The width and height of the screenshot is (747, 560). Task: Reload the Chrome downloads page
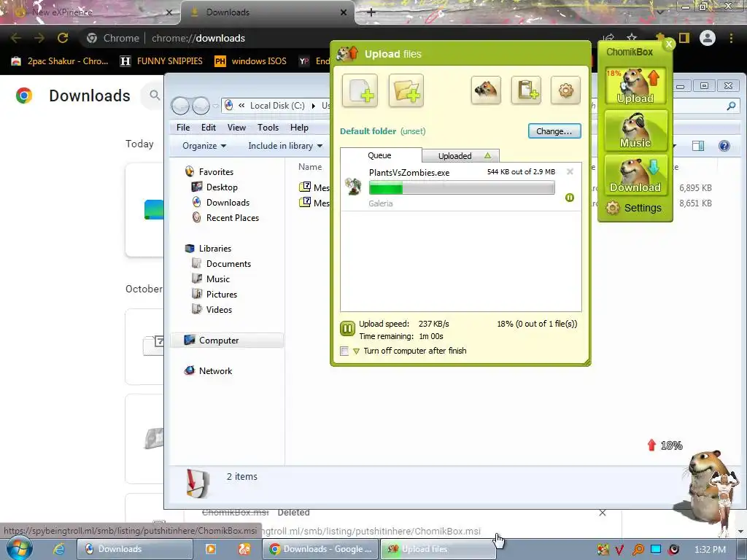[x=63, y=38]
